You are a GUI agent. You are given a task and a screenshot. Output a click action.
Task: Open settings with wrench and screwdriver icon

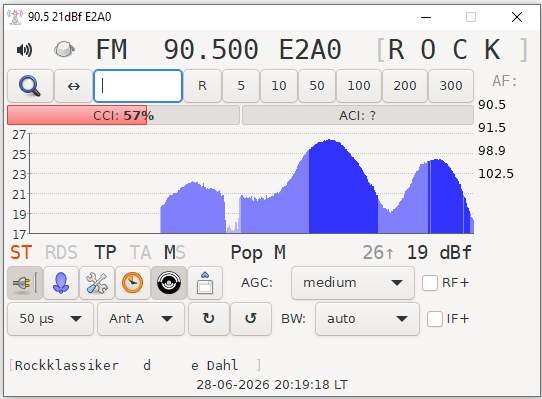pos(97,283)
